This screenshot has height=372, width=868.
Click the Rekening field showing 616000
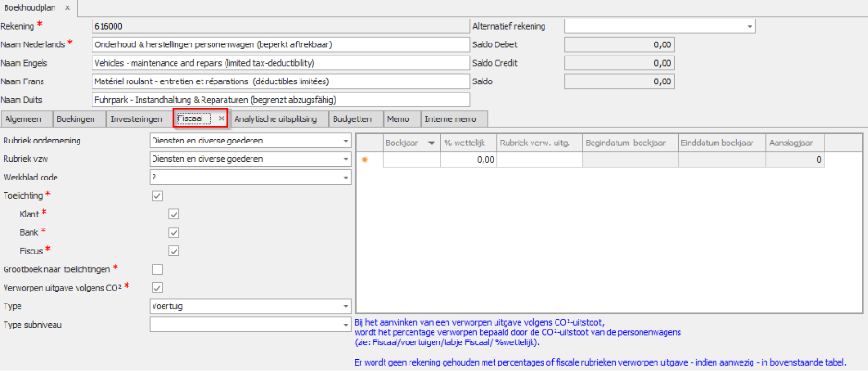coord(281,26)
